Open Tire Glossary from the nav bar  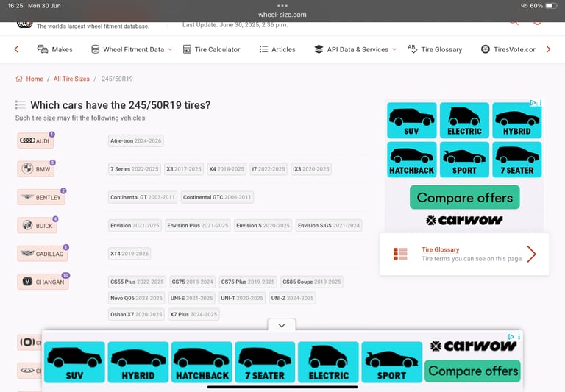pyautogui.click(x=435, y=49)
